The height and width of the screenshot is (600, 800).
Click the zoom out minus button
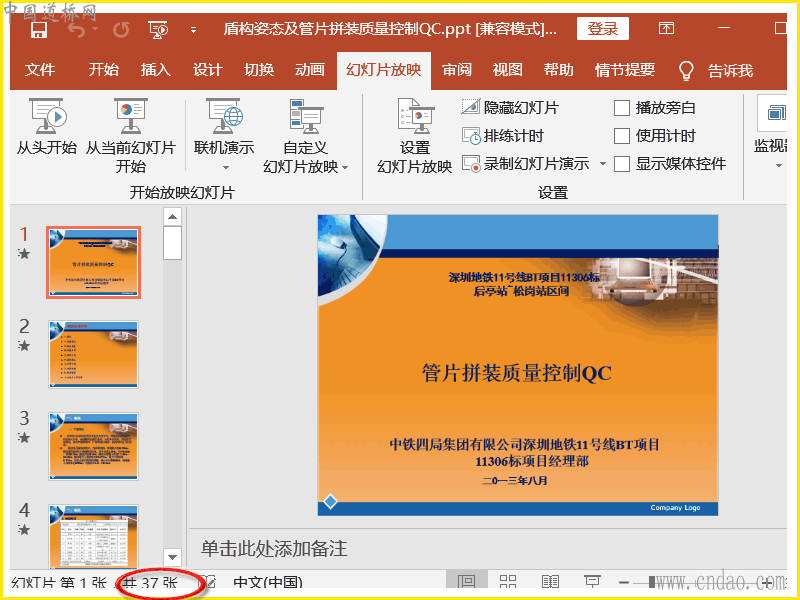coord(623,582)
